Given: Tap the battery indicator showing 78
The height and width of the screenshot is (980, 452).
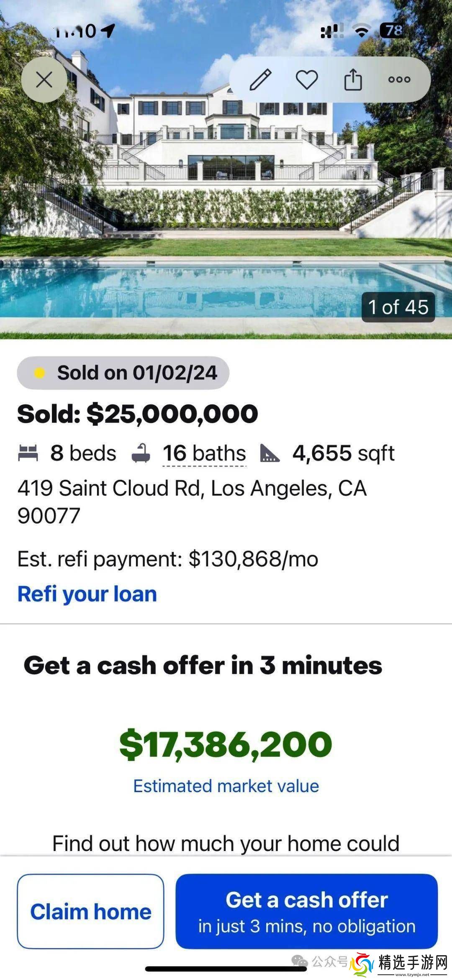Looking at the screenshot, I should 392,31.
